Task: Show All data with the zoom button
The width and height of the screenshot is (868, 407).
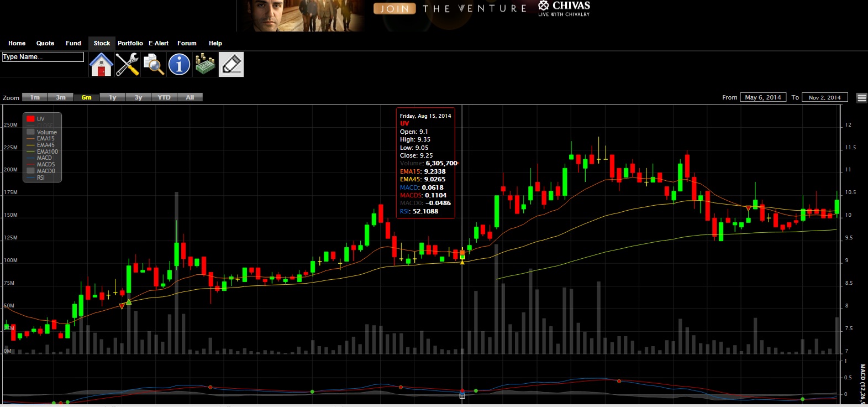Action: click(190, 97)
